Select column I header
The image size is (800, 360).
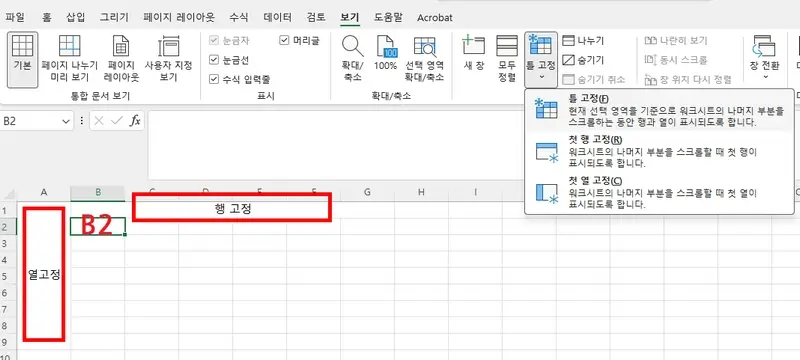click(x=475, y=192)
